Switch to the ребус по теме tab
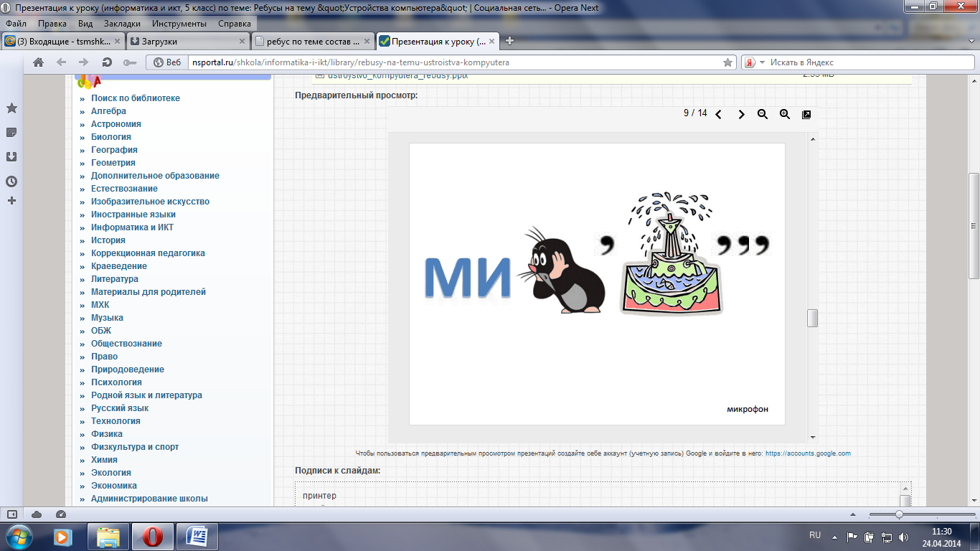The height and width of the screenshot is (551, 980). coord(313,41)
